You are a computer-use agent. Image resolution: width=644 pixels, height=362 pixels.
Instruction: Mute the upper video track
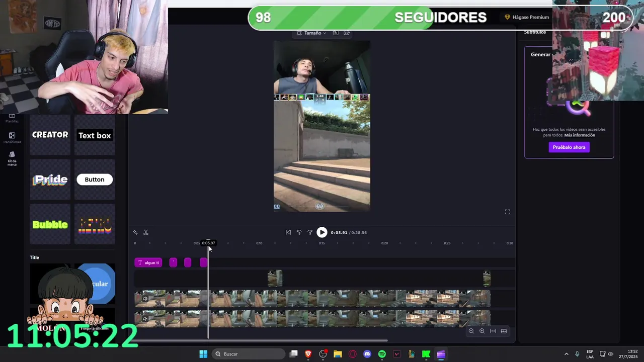click(145, 299)
